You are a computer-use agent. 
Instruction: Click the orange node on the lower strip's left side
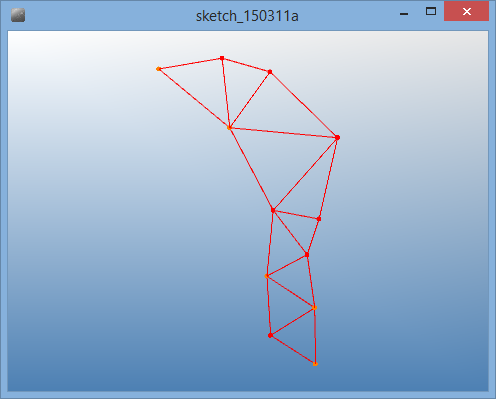(x=267, y=276)
